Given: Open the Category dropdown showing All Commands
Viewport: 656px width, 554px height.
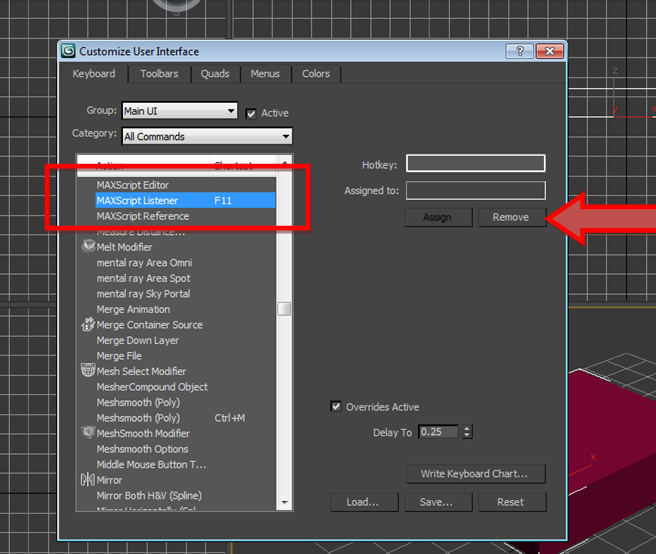Looking at the screenshot, I should [x=207, y=136].
